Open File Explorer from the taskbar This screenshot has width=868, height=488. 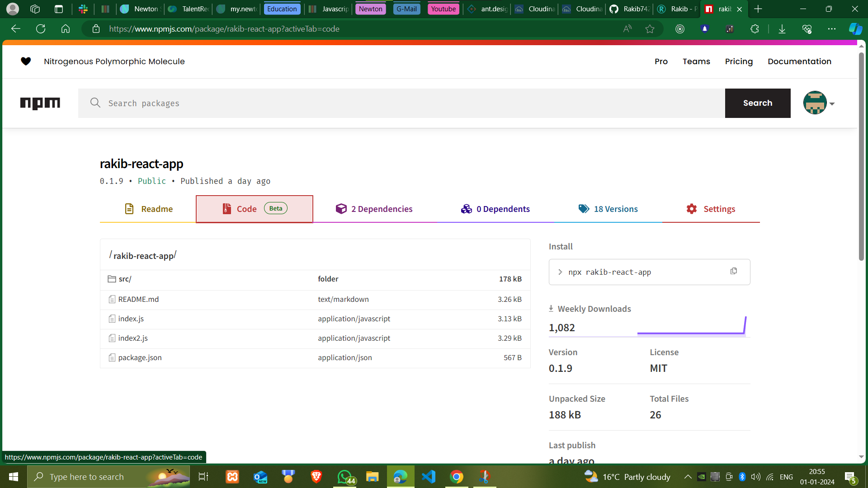pyautogui.click(x=372, y=477)
